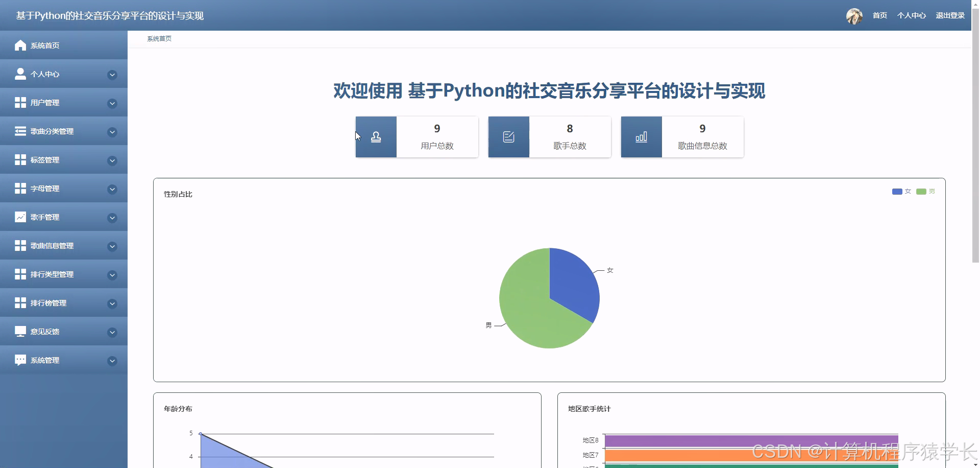980x468 pixels.
Task: Expand the 用户管理 submenu chevron
Action: coord(112,104)
